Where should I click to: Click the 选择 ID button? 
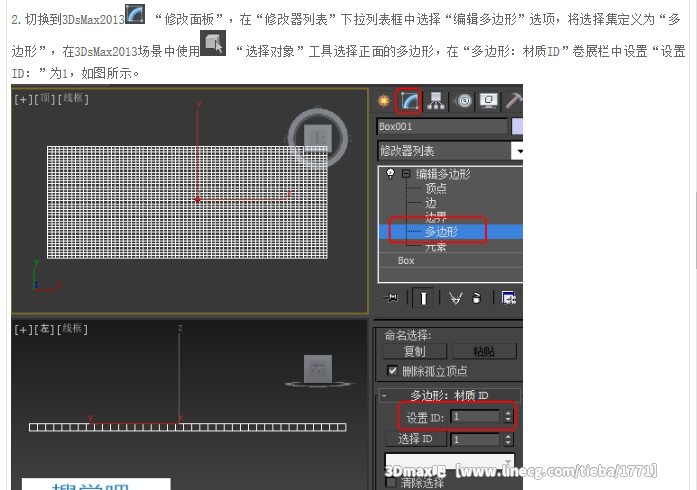415,439
